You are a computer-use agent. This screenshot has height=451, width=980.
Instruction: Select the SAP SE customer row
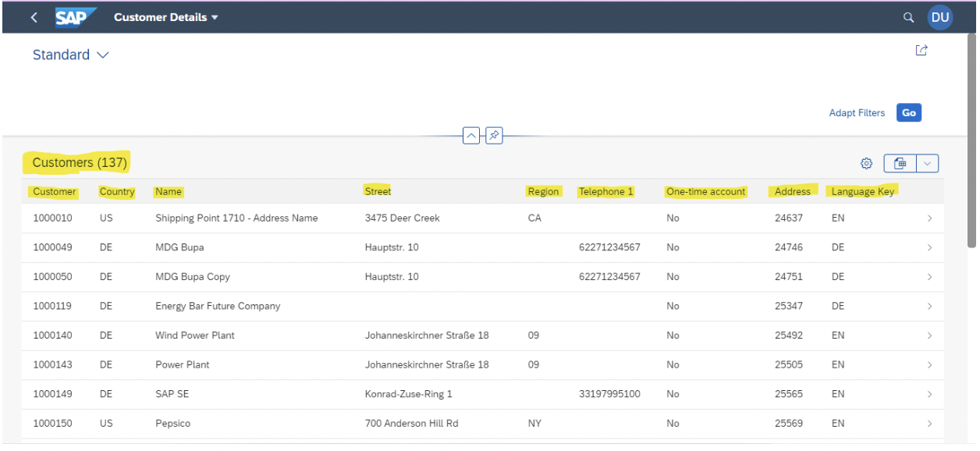(x=312, y=394)
